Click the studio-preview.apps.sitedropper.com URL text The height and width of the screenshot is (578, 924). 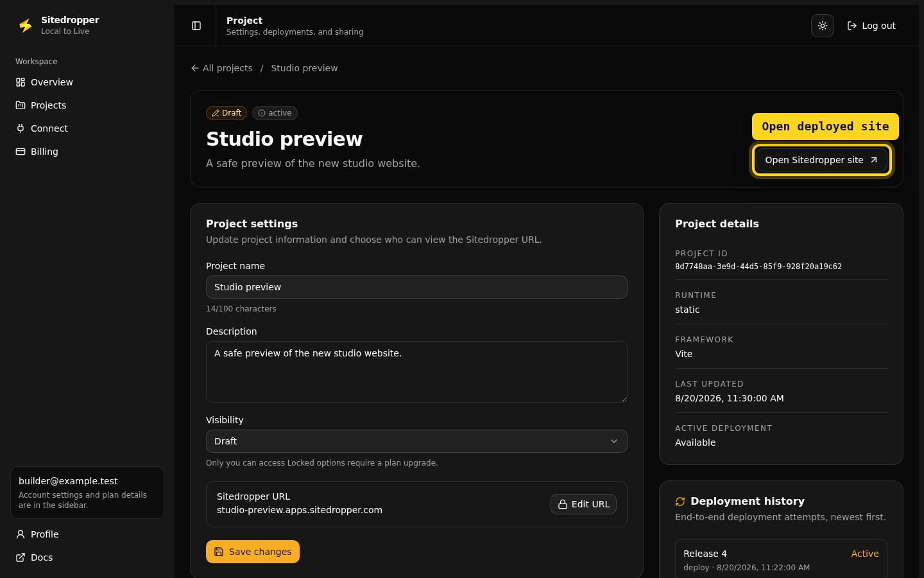click(x=300, y=510)
